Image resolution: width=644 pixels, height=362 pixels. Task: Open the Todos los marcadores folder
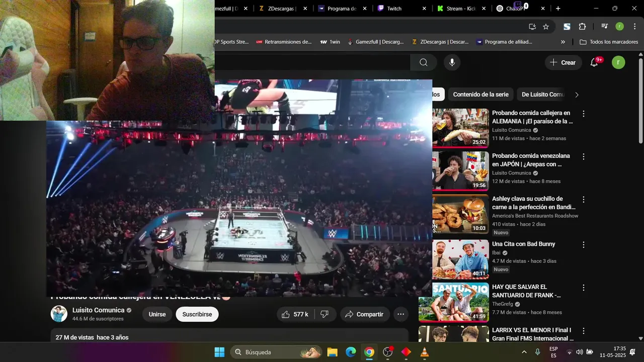pos(609,42)
